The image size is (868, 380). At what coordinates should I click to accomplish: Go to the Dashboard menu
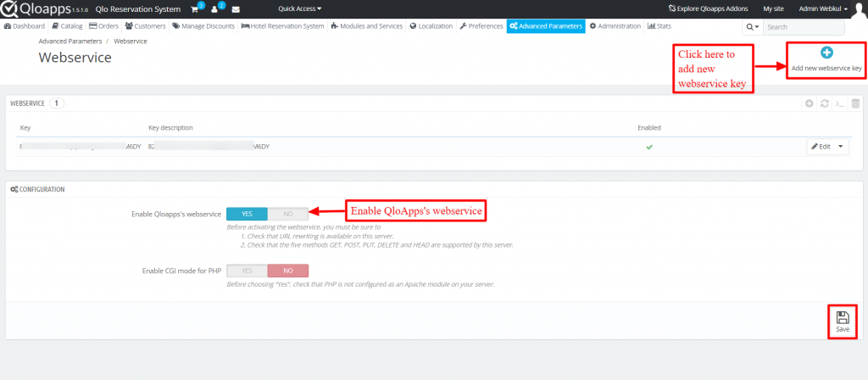click(x=25, y=26)
